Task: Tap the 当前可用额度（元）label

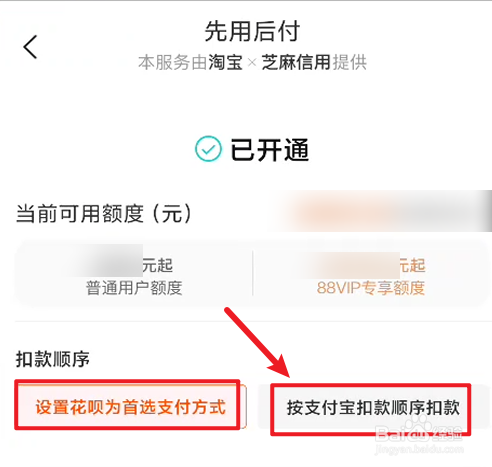Action: pos(104,213)
